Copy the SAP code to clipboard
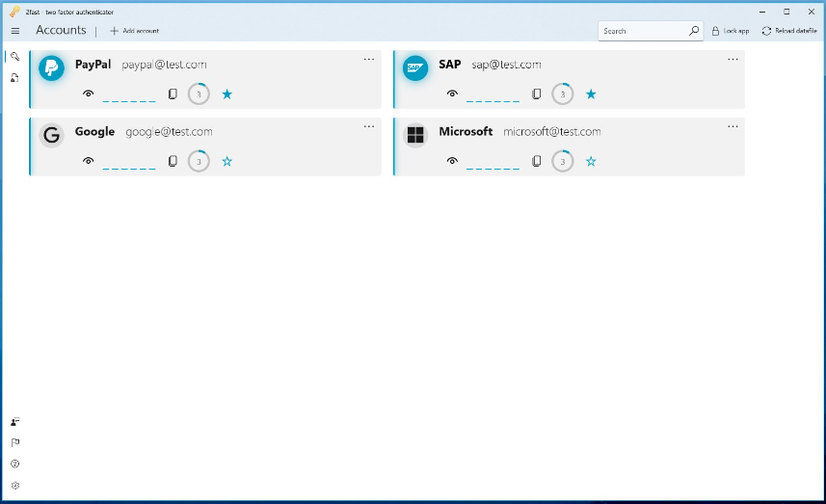The width and height of the screenshot is (826, 504). coord(537,94)
